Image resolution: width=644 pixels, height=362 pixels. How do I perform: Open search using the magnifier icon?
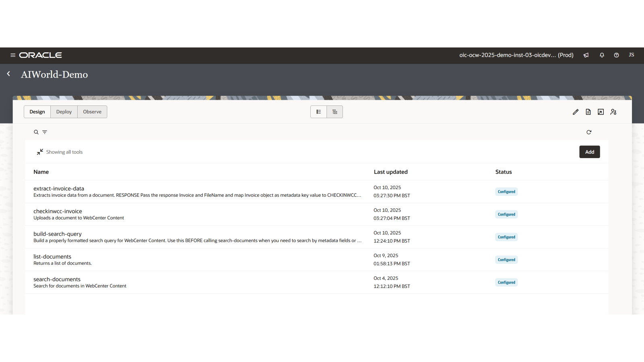36,132
